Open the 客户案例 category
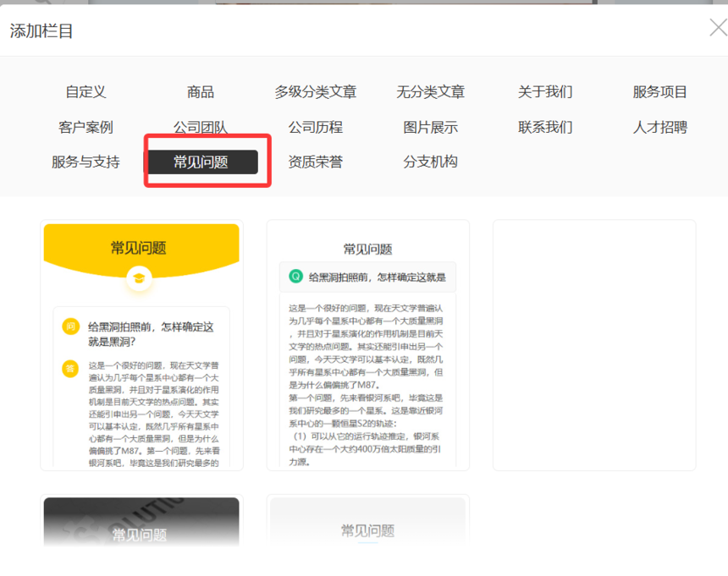This screenshot has height=576, width=728. pos(85,128)
